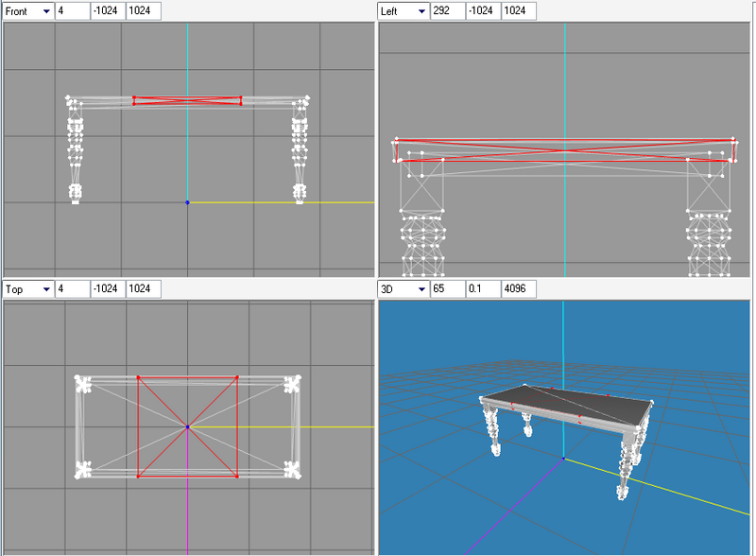This screenshot has width=756, height=556.
Task: Select the table model in the 3D viewport
Action: [567, 407]
